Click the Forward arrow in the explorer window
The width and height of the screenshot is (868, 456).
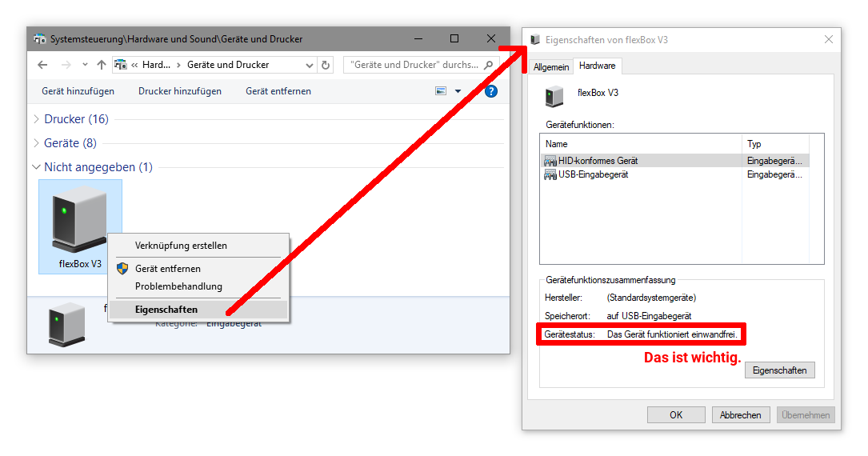[x=66, y=65]
